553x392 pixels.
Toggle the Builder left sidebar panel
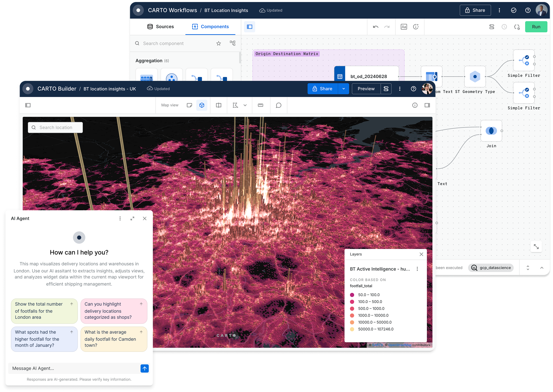click(28, 105)
